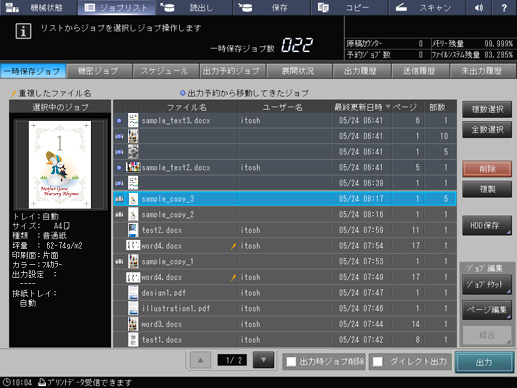Click the preview thumbnail of selected job
This screenshot has width=517, height=388.
(x=60, y=165)
